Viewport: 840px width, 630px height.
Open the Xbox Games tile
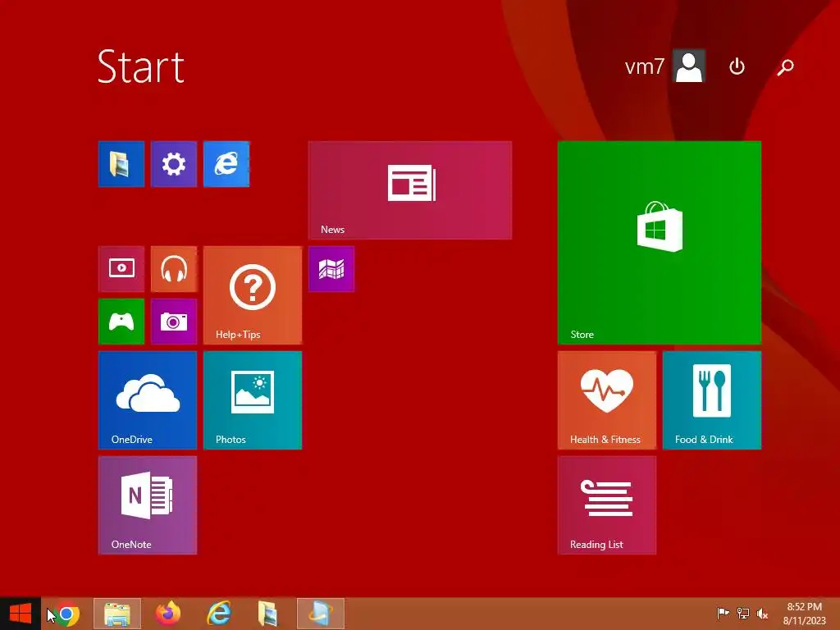tap(121, 322)
